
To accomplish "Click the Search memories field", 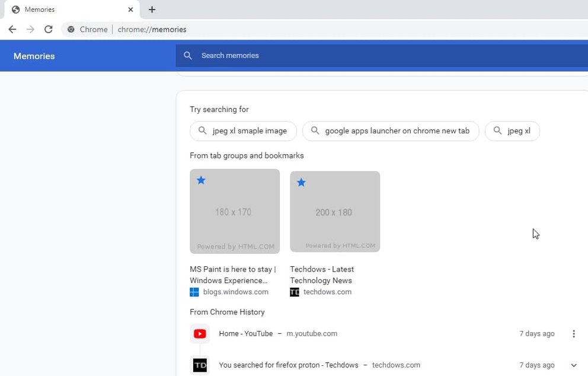I will click(382, 56).
